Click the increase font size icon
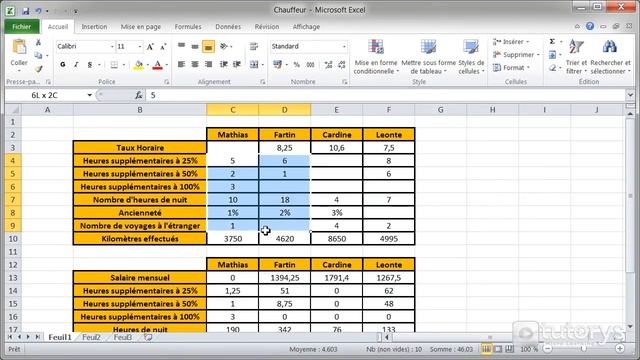Screen dimensions: 640x360 [x=150, y=47]
